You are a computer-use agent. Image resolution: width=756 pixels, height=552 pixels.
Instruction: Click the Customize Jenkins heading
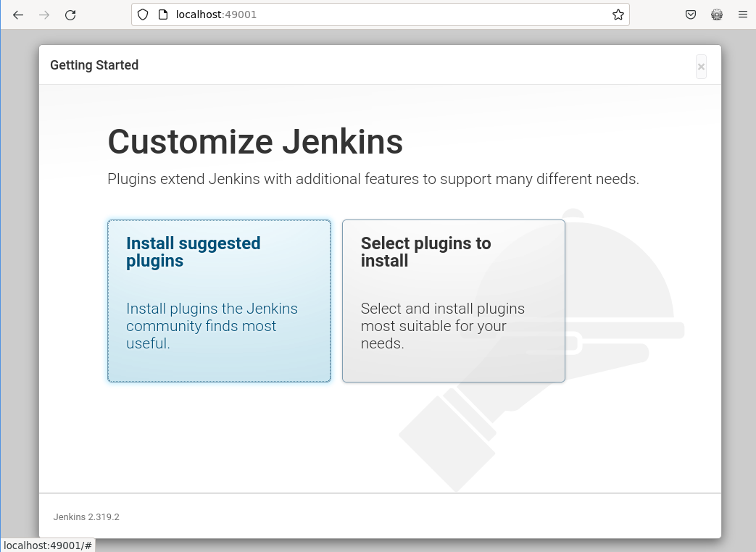255,141
